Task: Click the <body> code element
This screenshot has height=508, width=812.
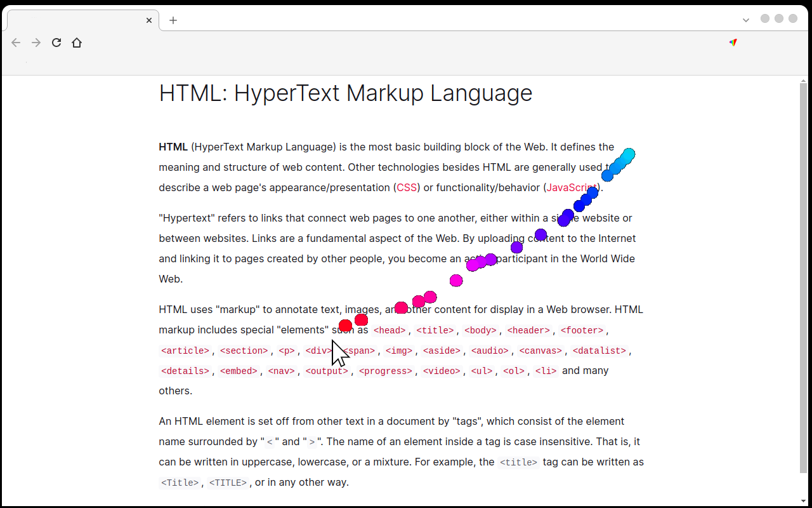Action: tap(480, 330)
